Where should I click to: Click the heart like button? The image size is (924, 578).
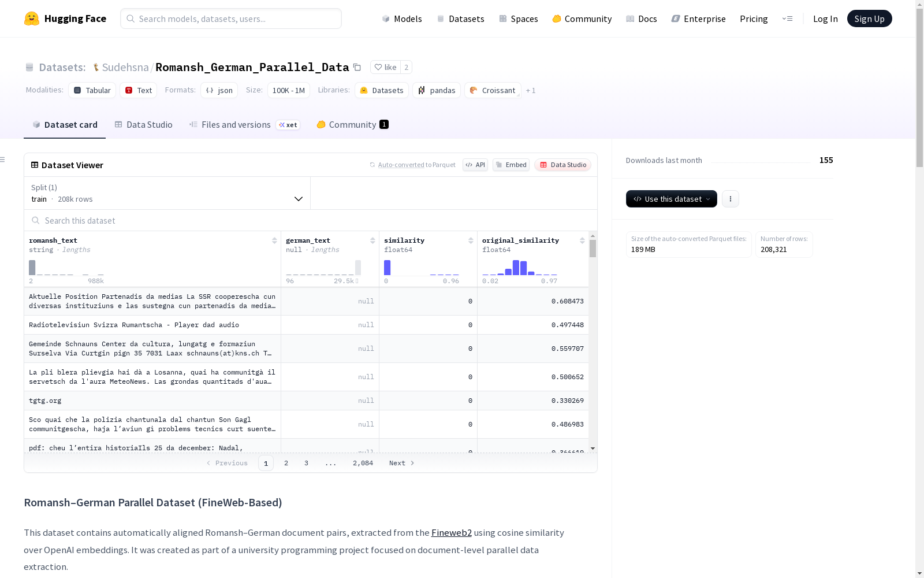[385, 67]
